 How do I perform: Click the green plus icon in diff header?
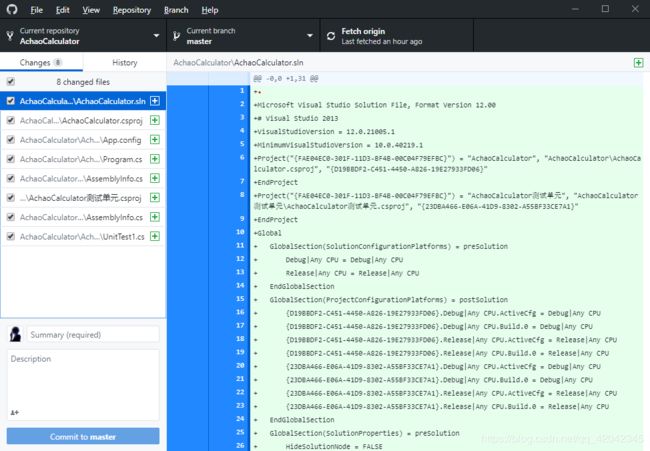coord(638,63)
